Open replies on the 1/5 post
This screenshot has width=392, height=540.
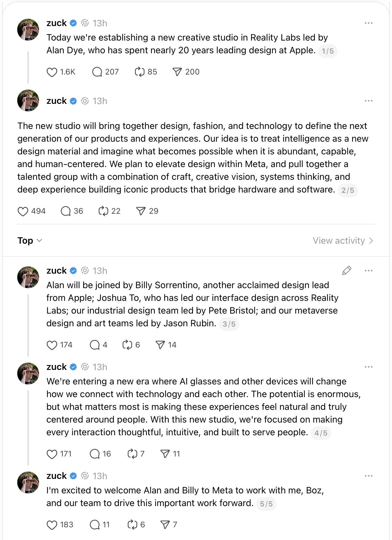coord(97,72)
